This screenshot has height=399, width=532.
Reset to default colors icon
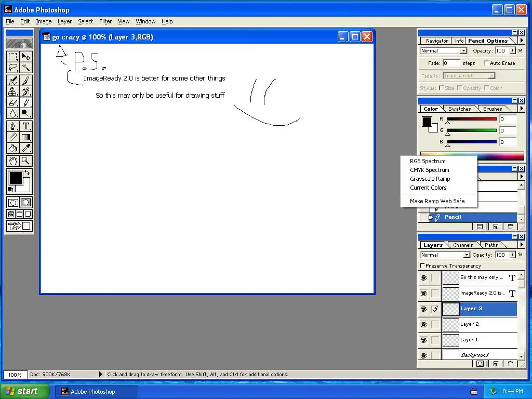pos(10,189)
